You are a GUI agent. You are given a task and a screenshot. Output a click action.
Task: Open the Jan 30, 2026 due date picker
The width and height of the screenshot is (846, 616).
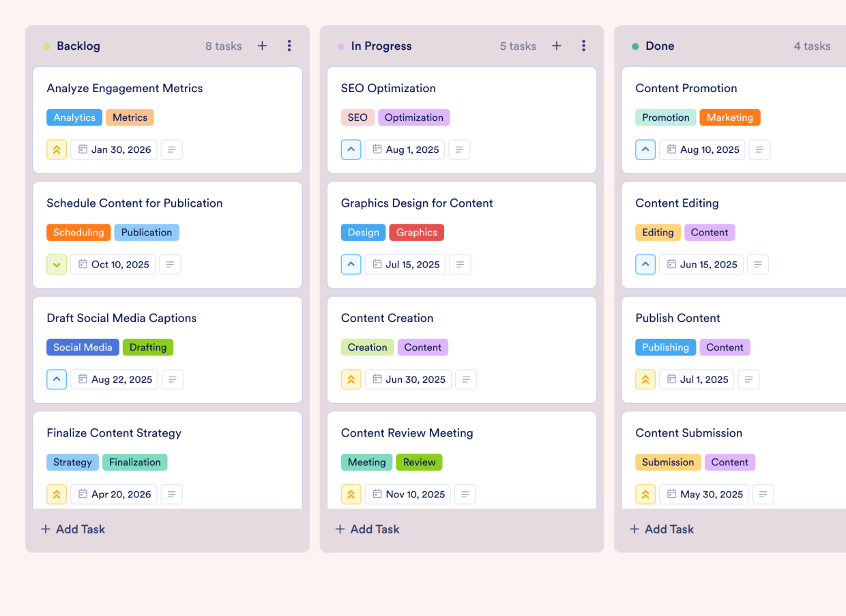point(114,149)
